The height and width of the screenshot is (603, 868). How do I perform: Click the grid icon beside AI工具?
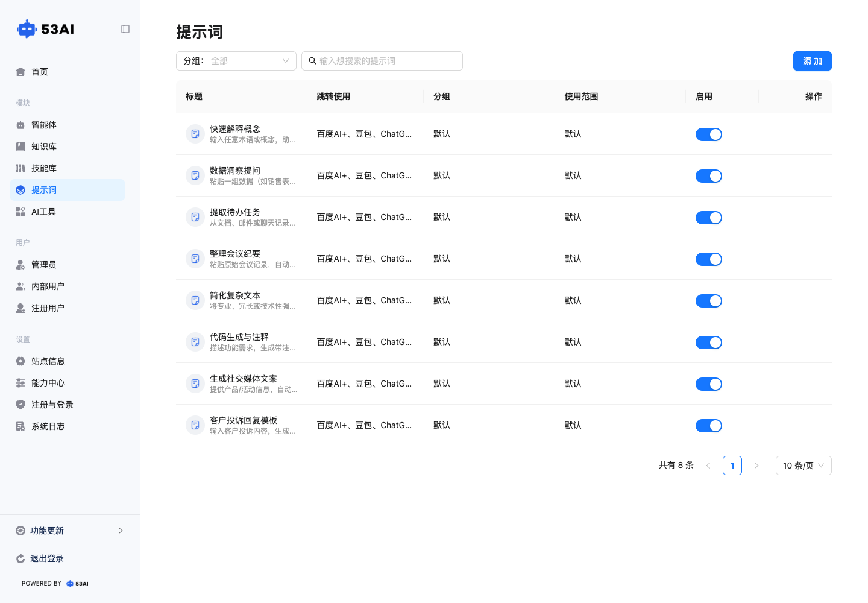[20, 212]
